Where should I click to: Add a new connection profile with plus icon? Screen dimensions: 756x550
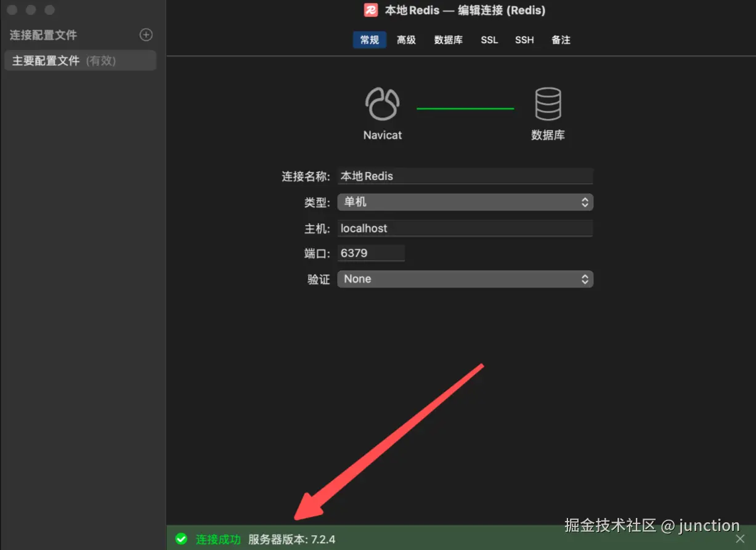146,34
